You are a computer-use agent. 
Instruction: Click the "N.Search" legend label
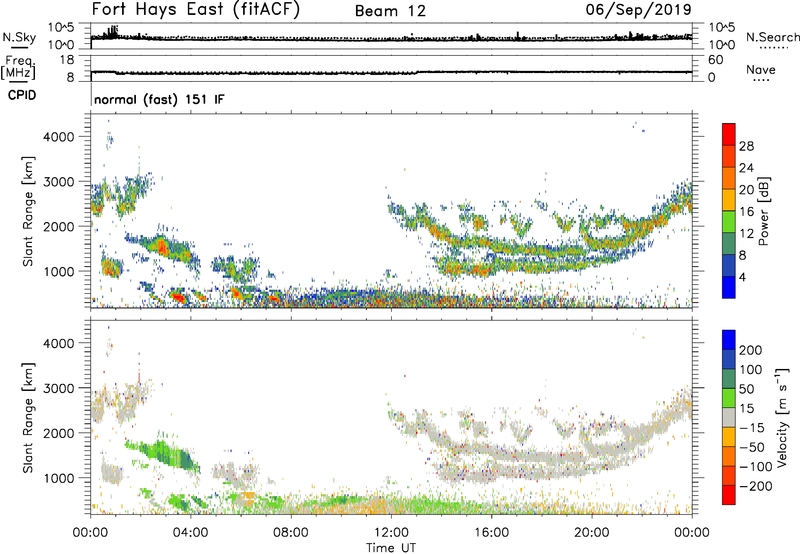[x=772, y=37]
